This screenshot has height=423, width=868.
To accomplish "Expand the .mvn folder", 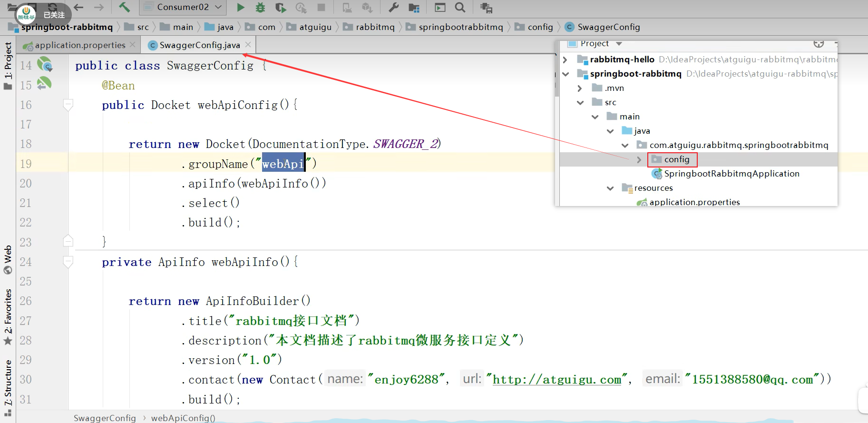I will tap(579, 88).
